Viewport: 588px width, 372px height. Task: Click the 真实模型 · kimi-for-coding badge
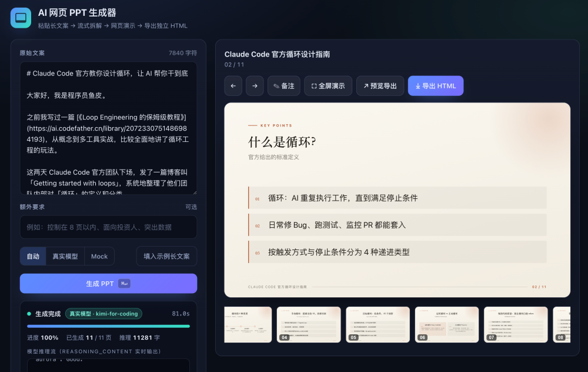point(103,314)
